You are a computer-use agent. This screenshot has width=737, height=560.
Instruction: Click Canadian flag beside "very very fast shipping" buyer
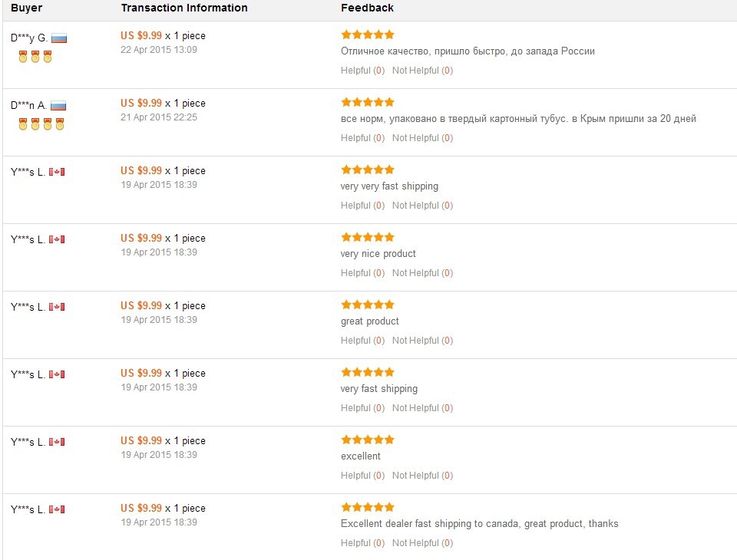click(x=57, y=172)
